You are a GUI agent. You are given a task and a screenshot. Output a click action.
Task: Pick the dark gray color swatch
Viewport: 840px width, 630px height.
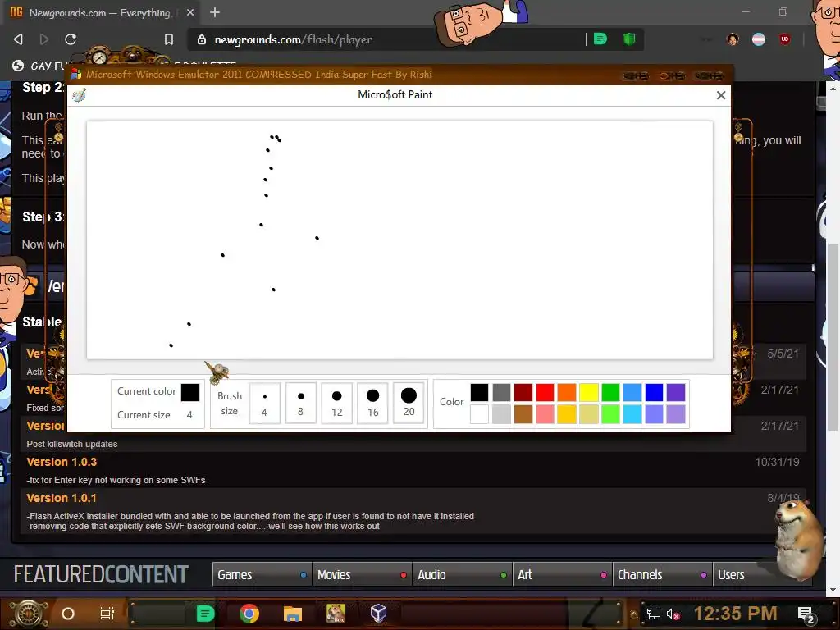point(501,392)
